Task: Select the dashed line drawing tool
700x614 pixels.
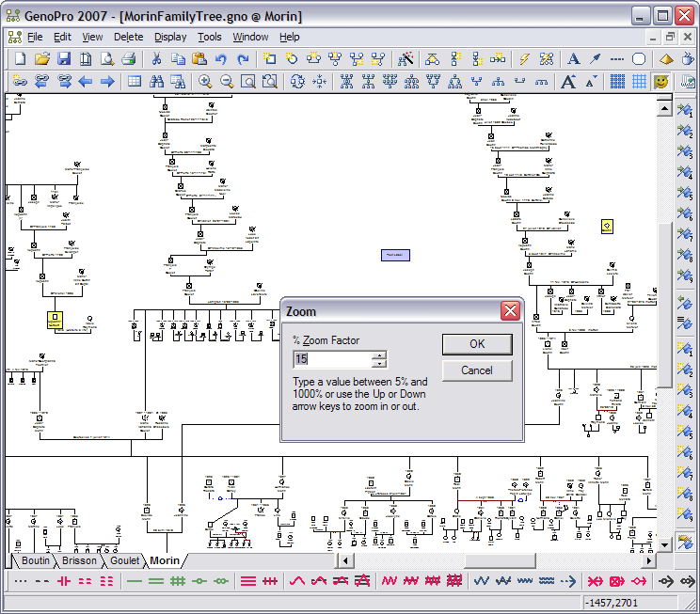Action: coord(617,58)
